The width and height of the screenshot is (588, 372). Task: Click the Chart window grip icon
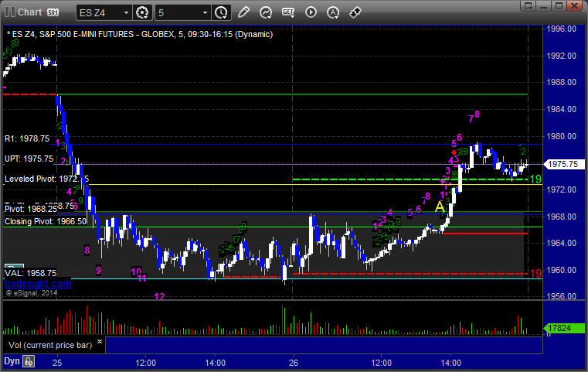tap(9, 12)
